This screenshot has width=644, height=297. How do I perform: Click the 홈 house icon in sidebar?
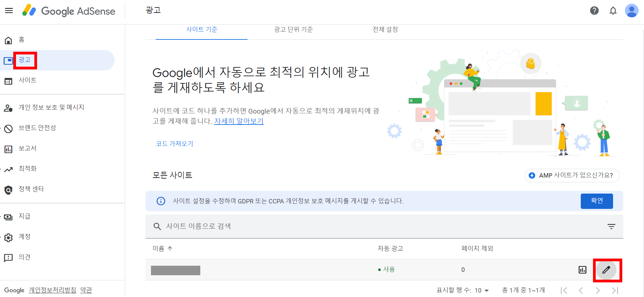[x=8, y=40]
